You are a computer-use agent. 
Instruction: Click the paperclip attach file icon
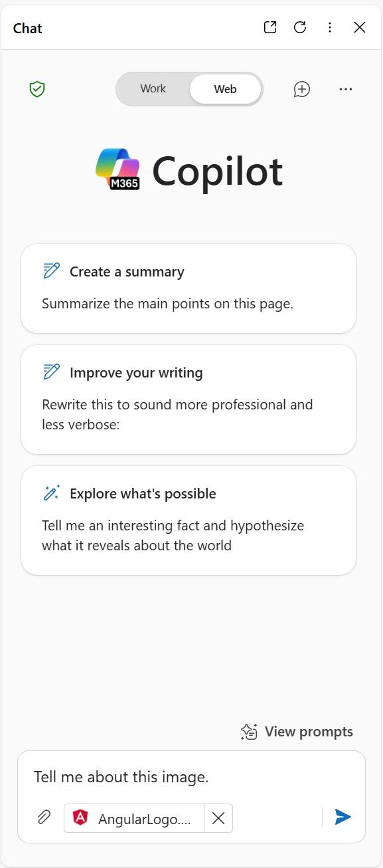coord(44,817)
